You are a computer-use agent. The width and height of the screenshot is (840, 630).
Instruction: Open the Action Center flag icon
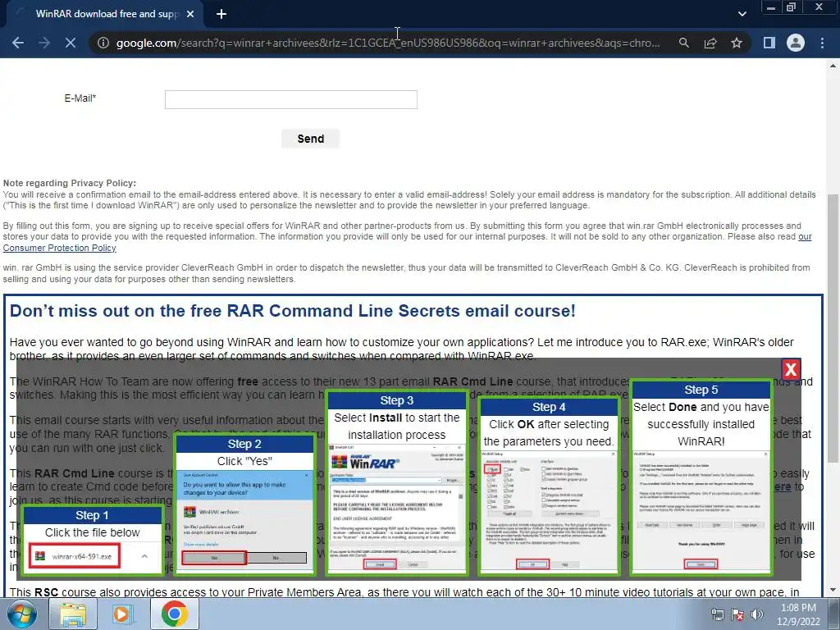[737, 614]
